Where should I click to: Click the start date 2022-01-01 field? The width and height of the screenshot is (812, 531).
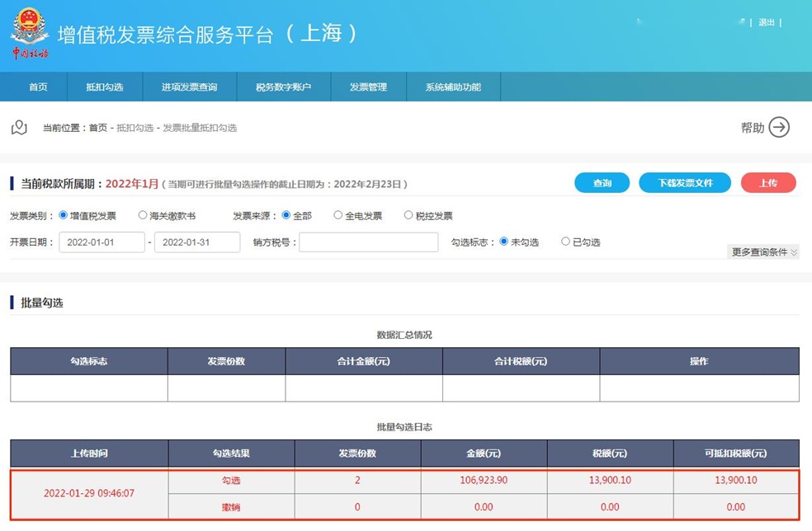(101, 242)
